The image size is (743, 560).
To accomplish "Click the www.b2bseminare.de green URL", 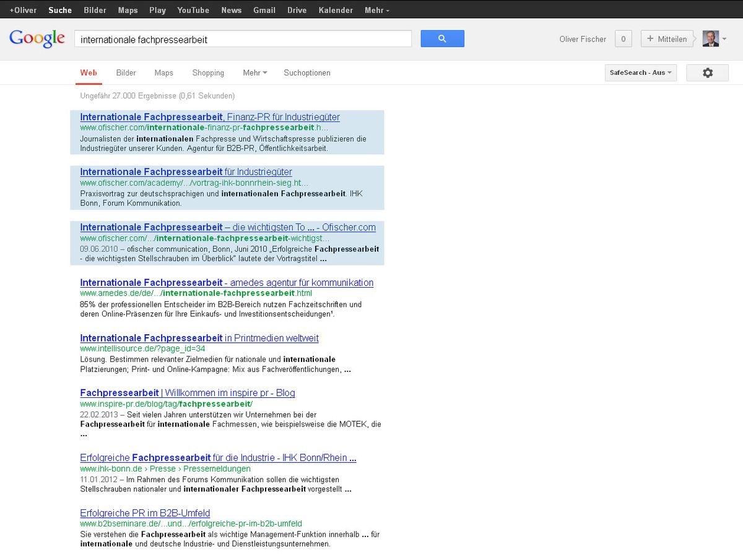I will click(x=191, y=523).
